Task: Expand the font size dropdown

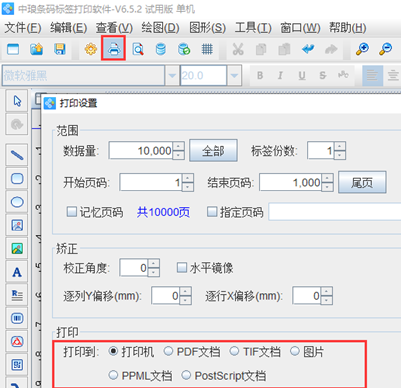Action: pos(234,76)
